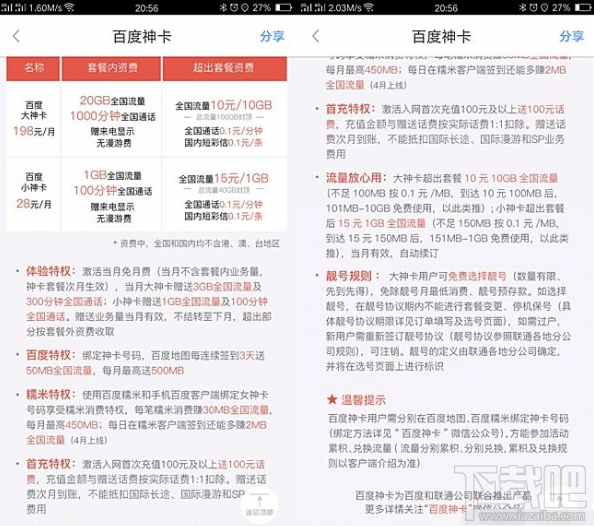Tap the alarm clock icon in right status bar
The image size is (594, 526).
pyautogui.click(x=533, y=8)
